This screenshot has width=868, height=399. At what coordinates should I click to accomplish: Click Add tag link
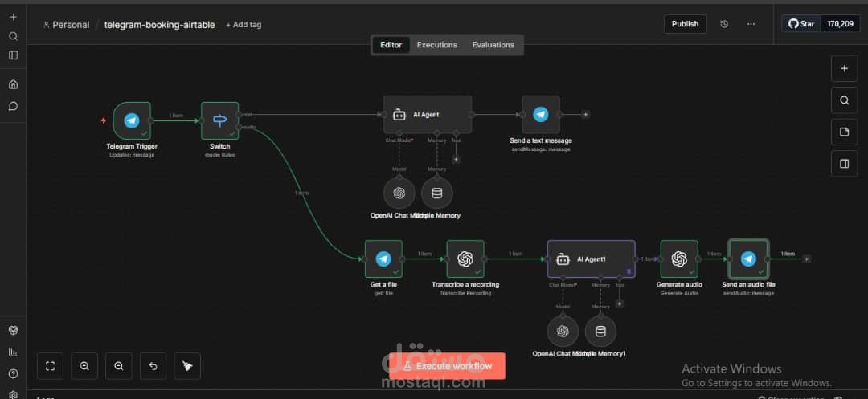(x=244, y=25)
